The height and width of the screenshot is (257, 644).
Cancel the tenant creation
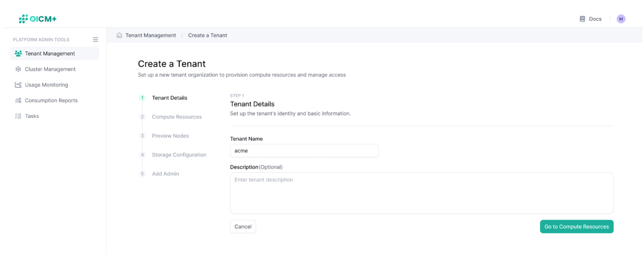(x=243, y=226)
